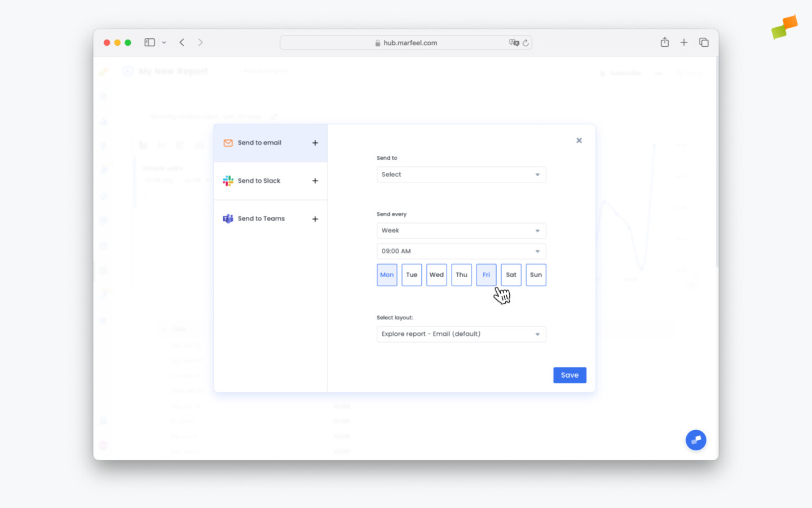Open the Send to recipients dropdown
The image size is (812, 508).
click(x=461, y=174)
